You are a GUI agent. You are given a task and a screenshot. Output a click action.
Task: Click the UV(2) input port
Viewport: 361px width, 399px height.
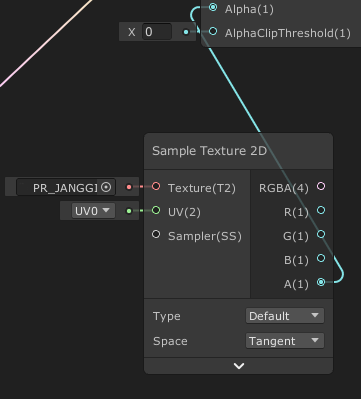pos(156,210)
